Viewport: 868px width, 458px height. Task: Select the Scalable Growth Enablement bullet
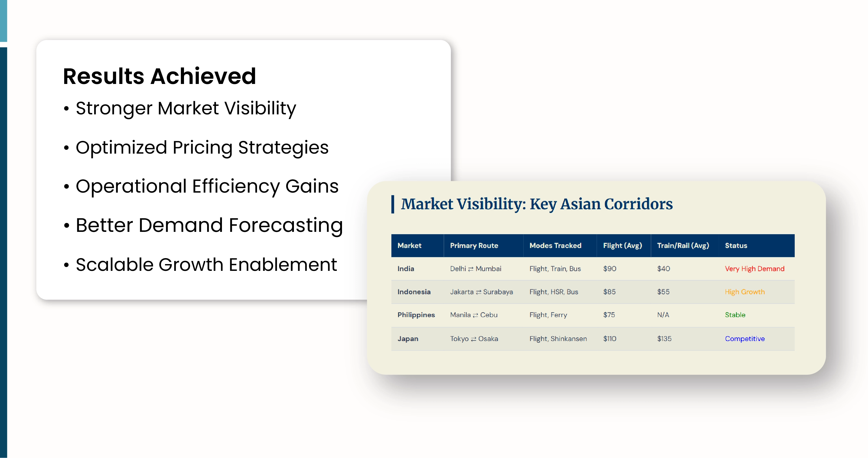tap(206, 265)
